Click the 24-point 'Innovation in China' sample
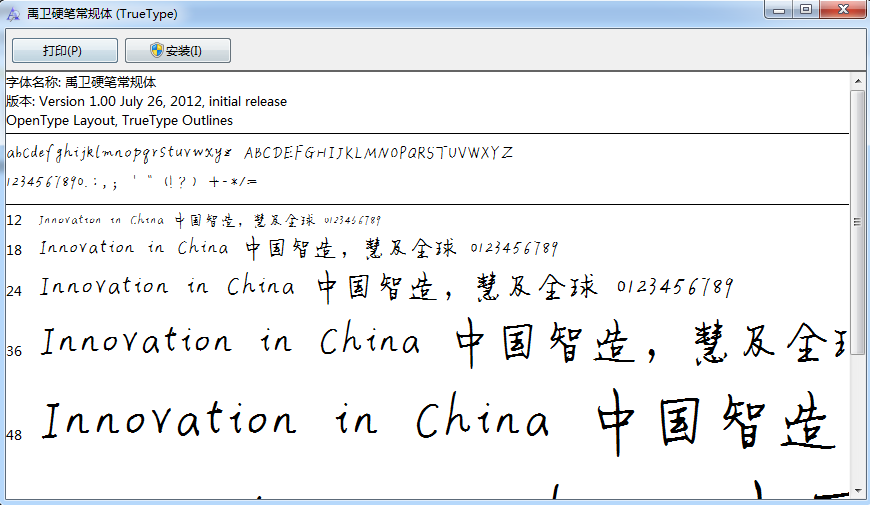The height and width of the screenshot is (505, 870). coord(167,286)
